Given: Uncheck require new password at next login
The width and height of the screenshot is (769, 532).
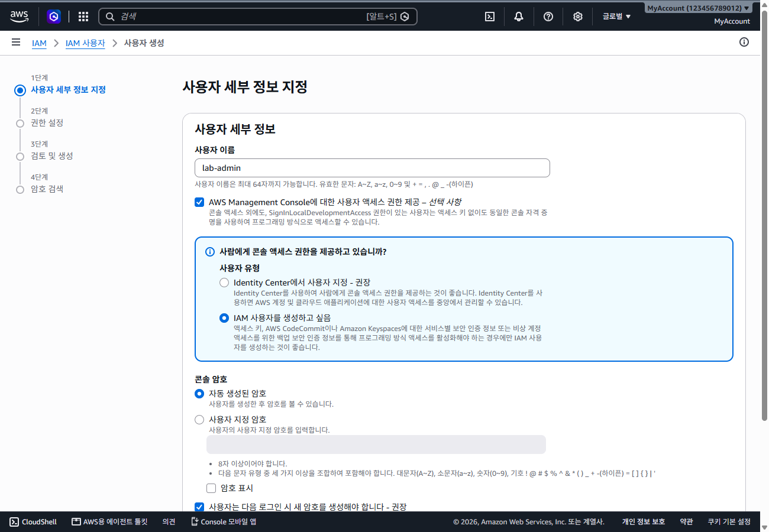Looking at the screenshot, I should pos(199,507).
